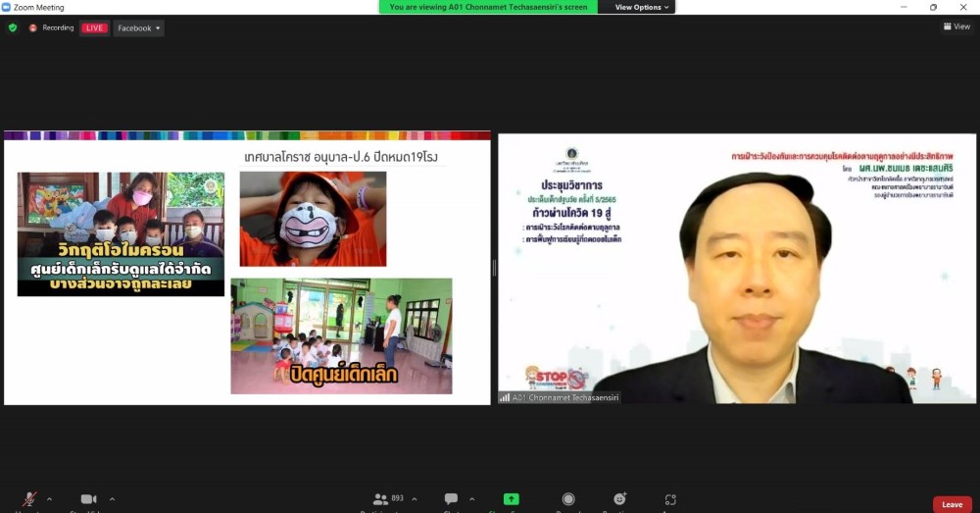The height and width of the screenshot is (513, 980).
Task: Open the Reactions emoji icon
Action: pyautogui.click(x=619, y=499)
